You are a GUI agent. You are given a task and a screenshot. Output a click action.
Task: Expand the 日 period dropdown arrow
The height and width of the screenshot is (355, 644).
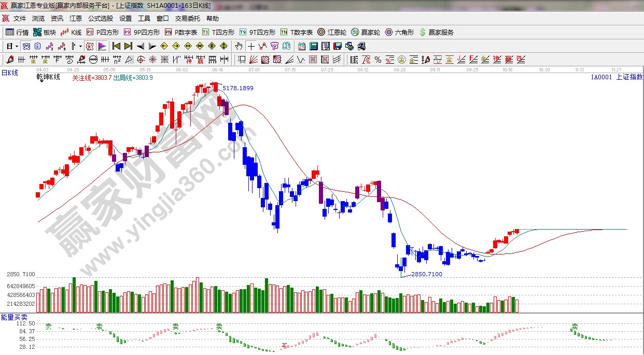pos(17,46)
